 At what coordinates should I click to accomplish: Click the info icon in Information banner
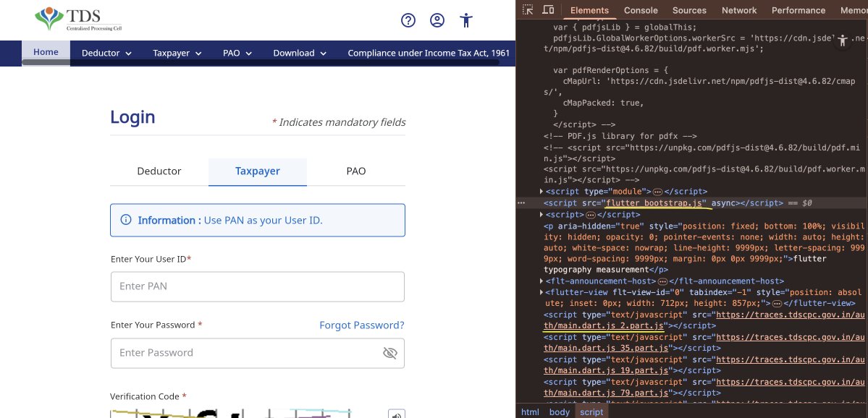point(126,220)
